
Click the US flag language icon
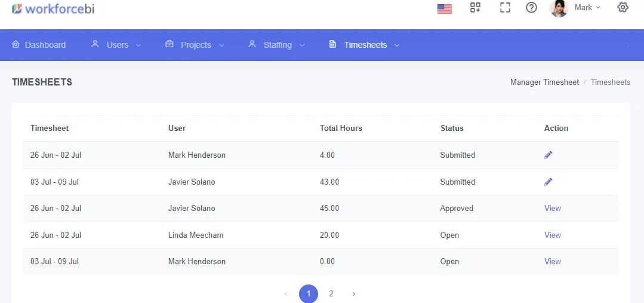point(445,8)
